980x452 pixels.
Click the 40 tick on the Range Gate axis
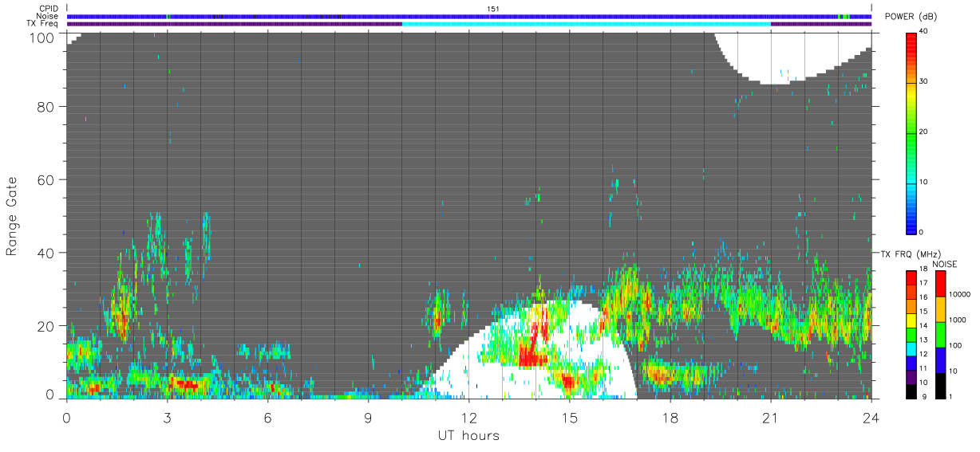click(46, 253)
